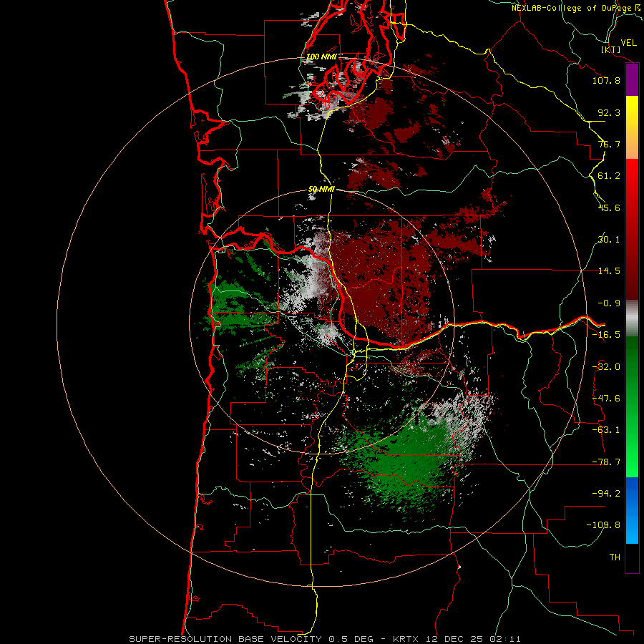The width and height of the screenshot is (644, 644).
Task: Click the -109.8 velocity scale value
Action: click(603, 525)
